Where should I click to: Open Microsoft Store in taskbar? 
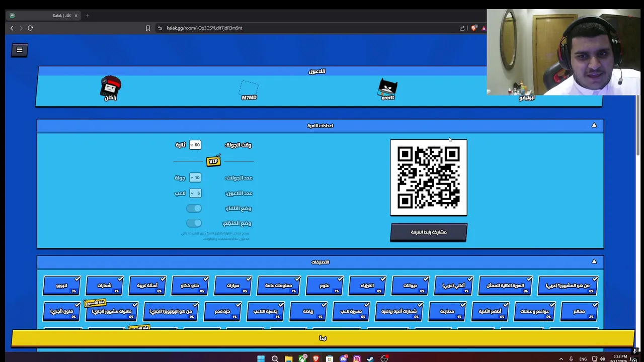coord(329,358)
